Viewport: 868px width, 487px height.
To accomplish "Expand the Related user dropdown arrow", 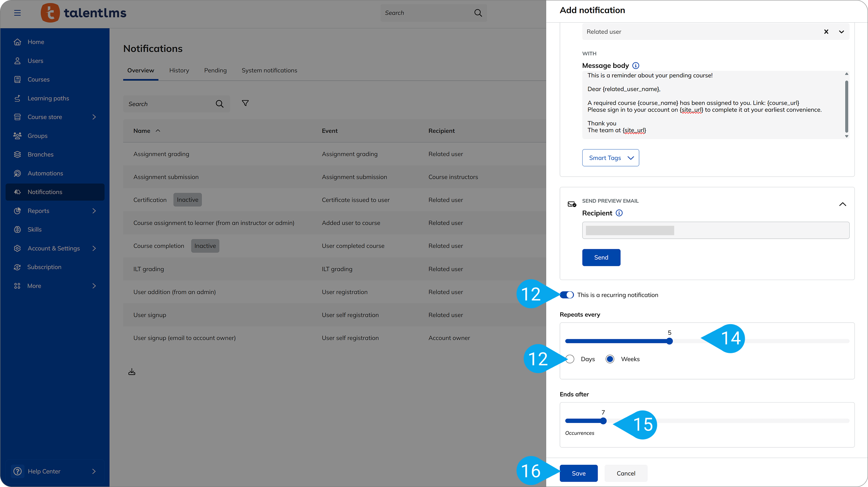I will (x=841, y=32).
